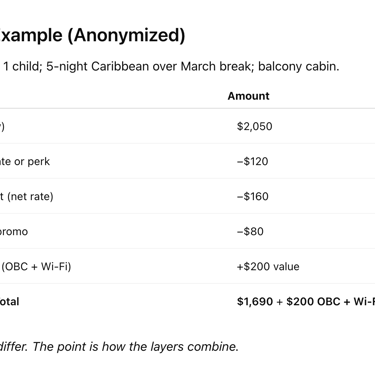Click the bold 'Total' row label
375x366 pixels.
click(x=10, y=301)
